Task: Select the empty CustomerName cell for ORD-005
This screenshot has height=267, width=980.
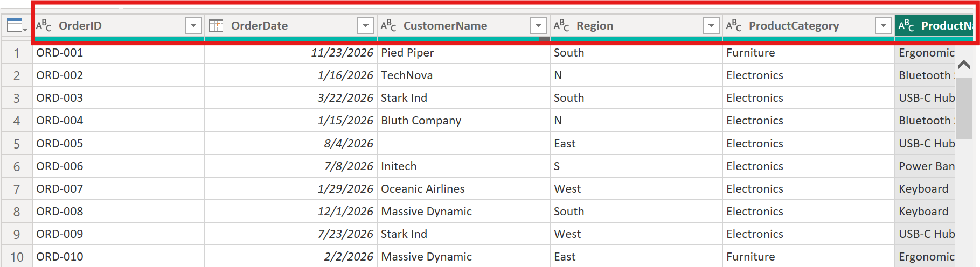Action: pos(464,144)
